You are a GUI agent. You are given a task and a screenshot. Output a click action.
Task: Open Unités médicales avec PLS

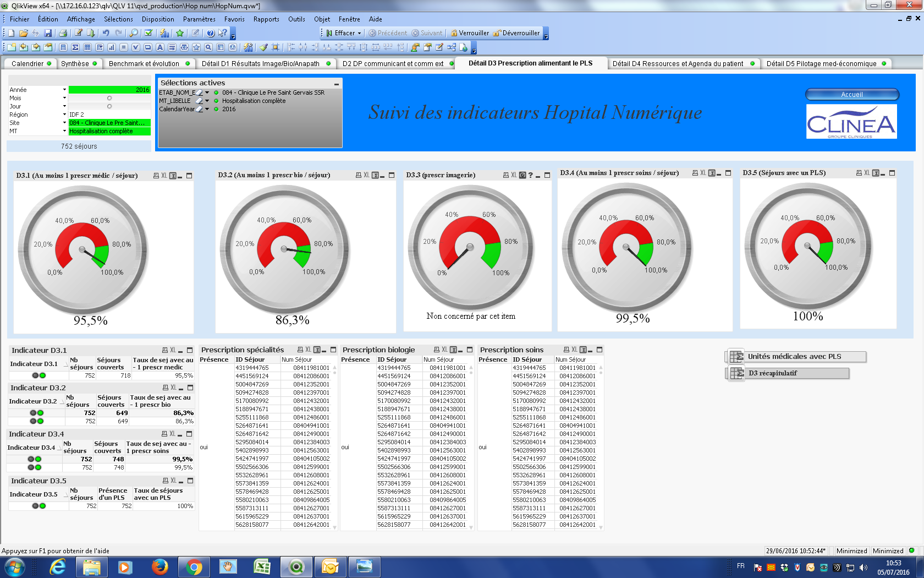pyautogui.click(x=796, y=357)
